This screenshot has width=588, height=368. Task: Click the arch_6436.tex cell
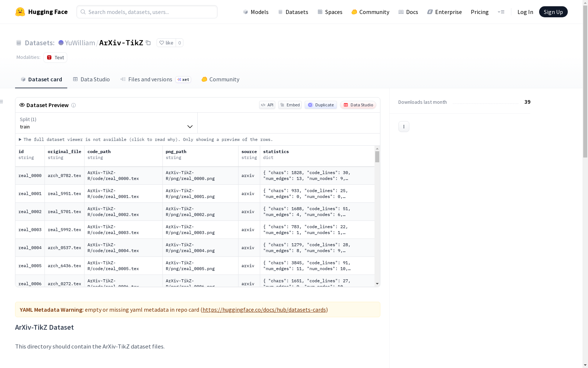(64, 266)
